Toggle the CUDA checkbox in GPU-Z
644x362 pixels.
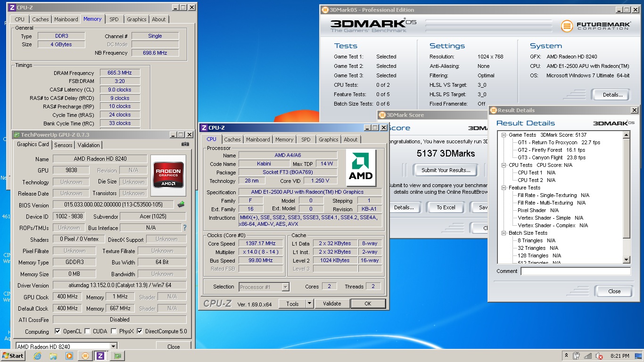[x=88, y=331]
